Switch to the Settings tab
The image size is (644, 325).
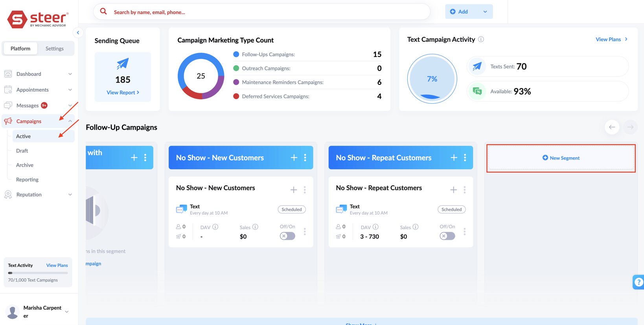(54, 48)
